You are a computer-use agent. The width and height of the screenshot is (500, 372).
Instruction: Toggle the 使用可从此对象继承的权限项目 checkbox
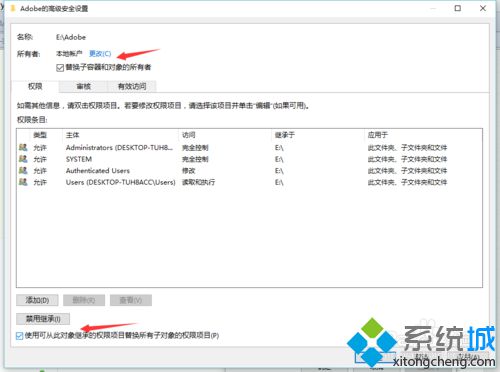(x=20, y=336)
